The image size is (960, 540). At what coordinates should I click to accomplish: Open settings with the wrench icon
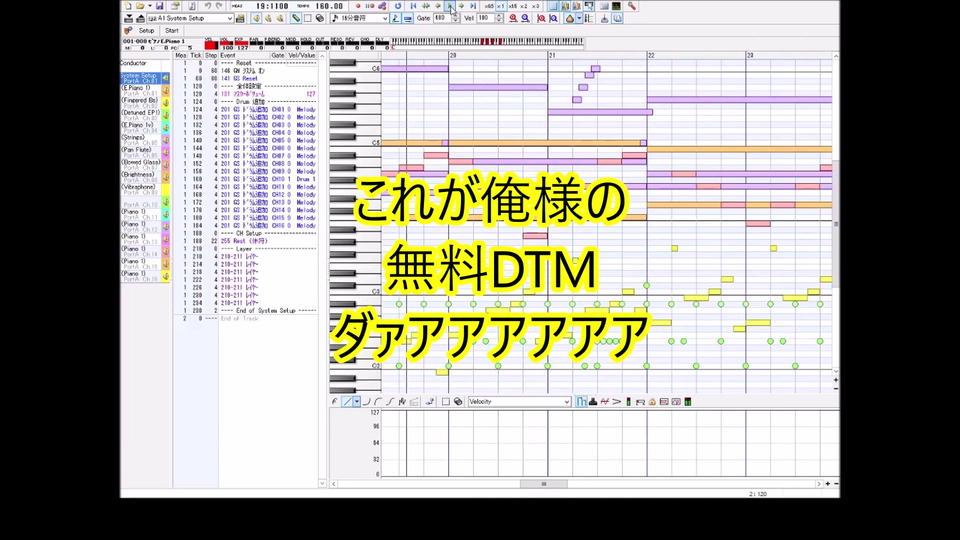pyautogui.click(x=632, y=6)
